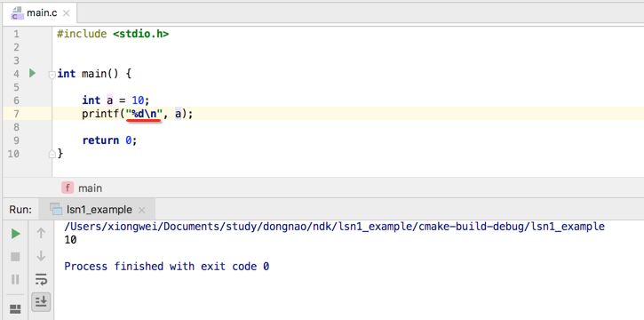Screen dimensions: 644x320
Task: Click line number 10 in the gutter
Action: point(13,154)
